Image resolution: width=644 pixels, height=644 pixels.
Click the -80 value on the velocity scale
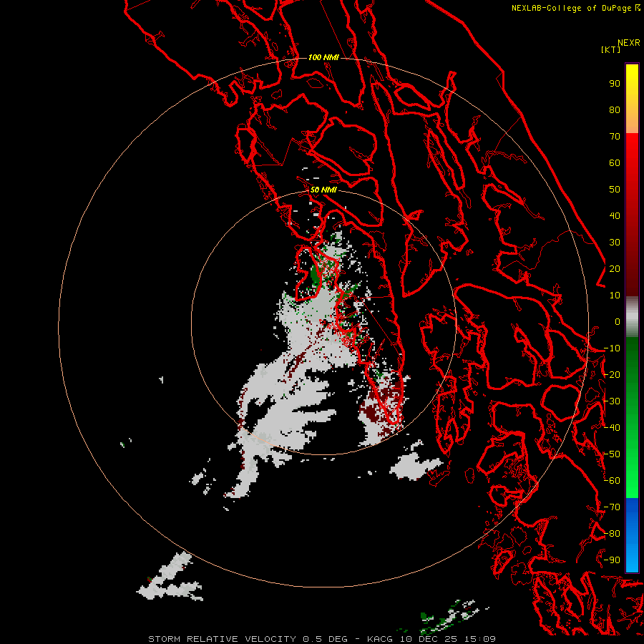612,534
